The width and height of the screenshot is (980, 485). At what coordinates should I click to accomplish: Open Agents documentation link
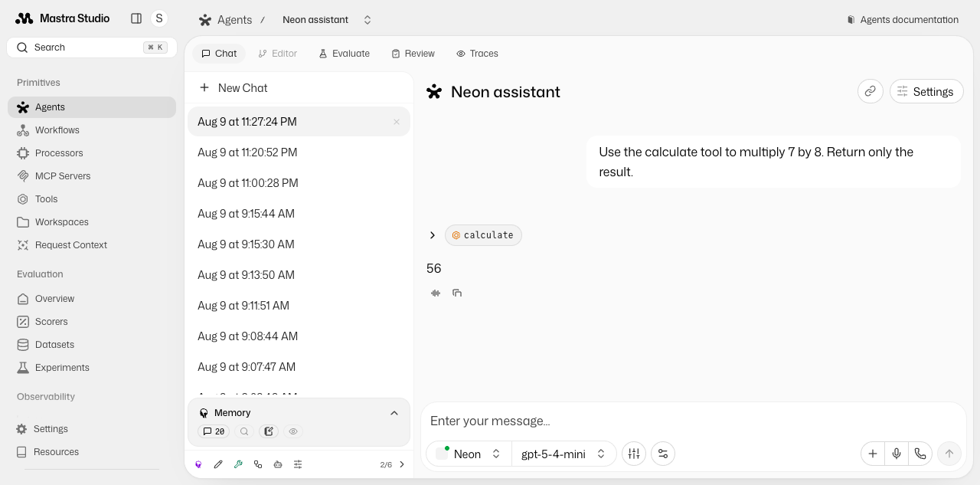[903, 20]
